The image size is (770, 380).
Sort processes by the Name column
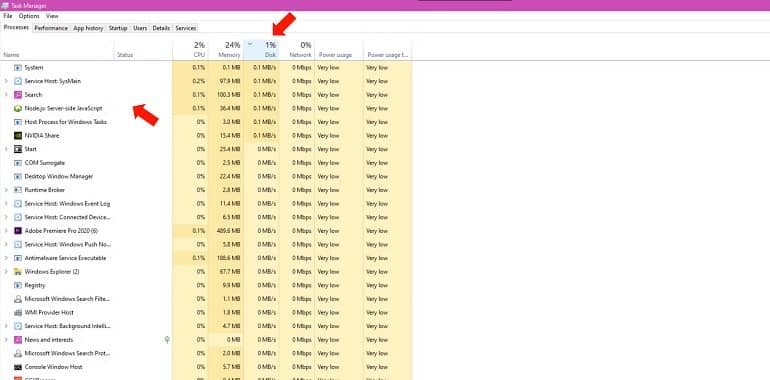point(58,51)
